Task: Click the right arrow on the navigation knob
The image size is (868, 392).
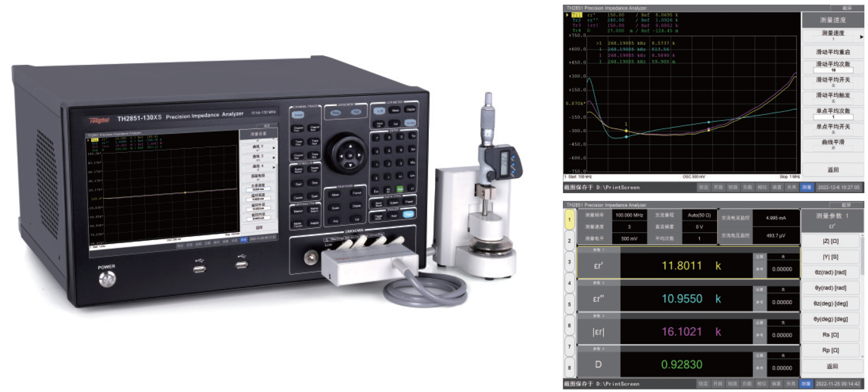Action: click(x=359, y=155)
